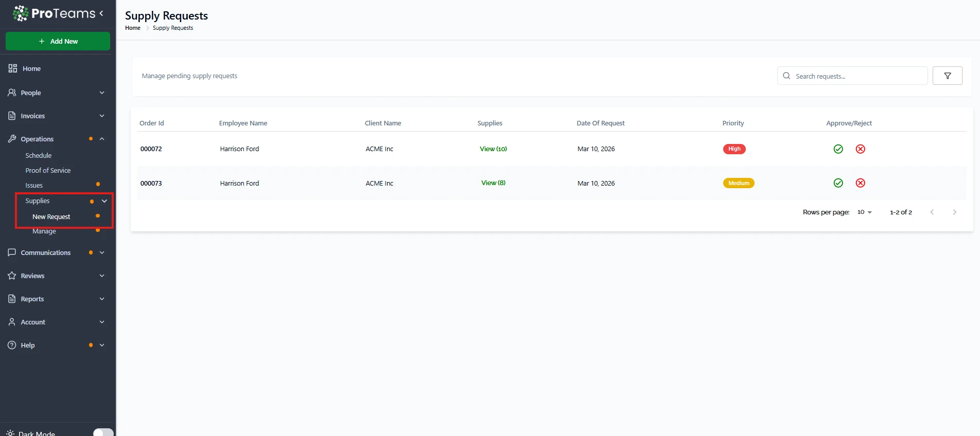Expand the Invoices menu chevron
This screenshot has height=436, width=980.
(101, 116)
